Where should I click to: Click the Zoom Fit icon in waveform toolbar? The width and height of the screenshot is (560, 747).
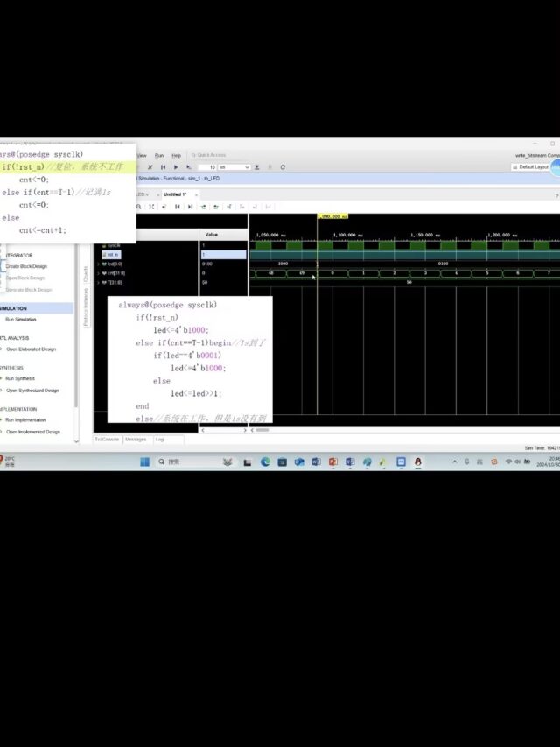[152, 207]
